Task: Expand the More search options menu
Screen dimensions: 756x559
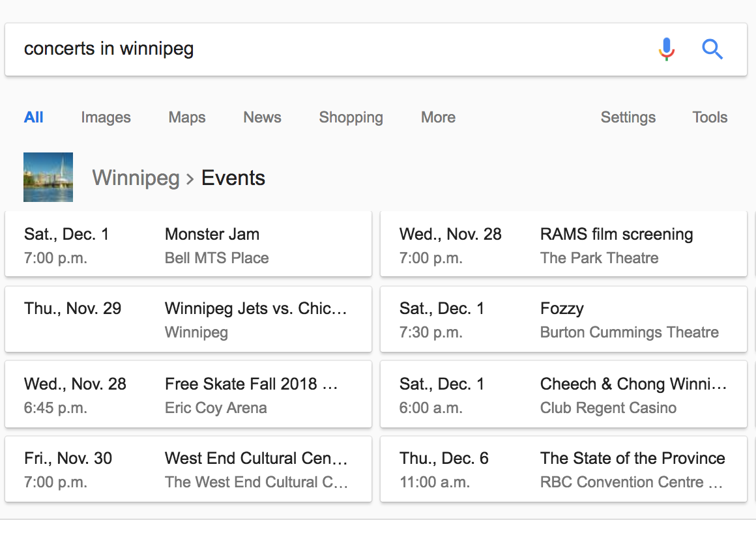Action: coord(438,117)
